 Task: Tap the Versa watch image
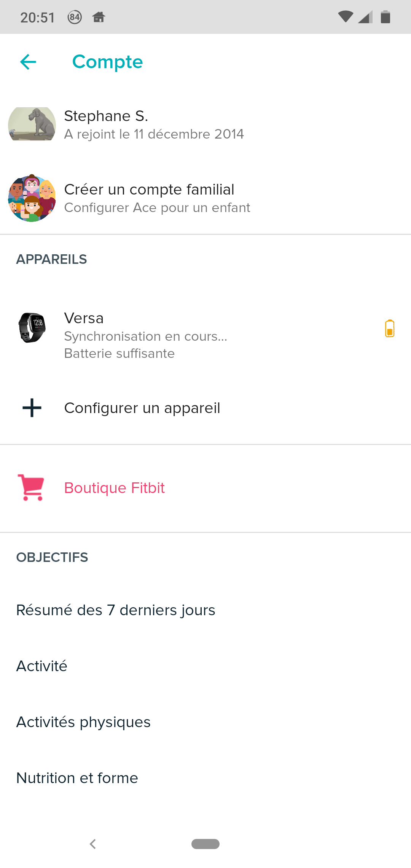32,328
